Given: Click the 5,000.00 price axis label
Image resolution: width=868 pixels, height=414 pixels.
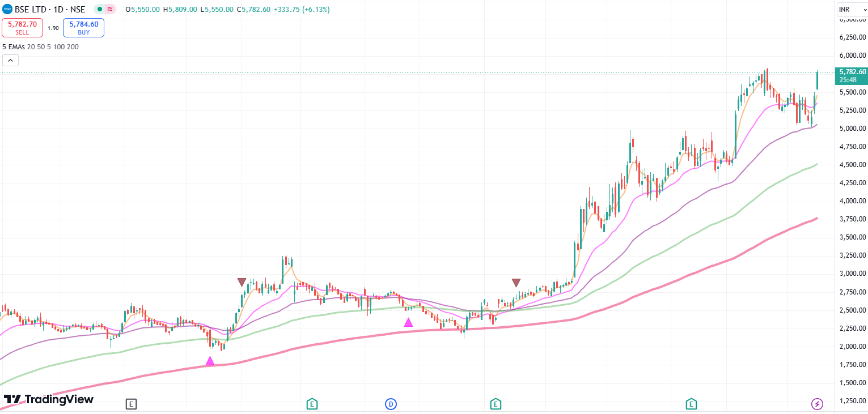Looking at the screenshot, I should click(853, 128).
